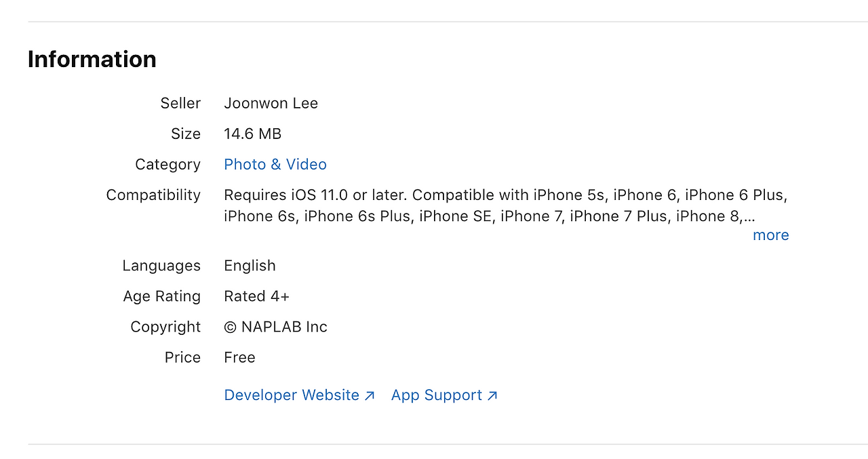Viewport: 868px width, 459px height.
Task: Click the Languages field label
Action: tap(161, 266)
